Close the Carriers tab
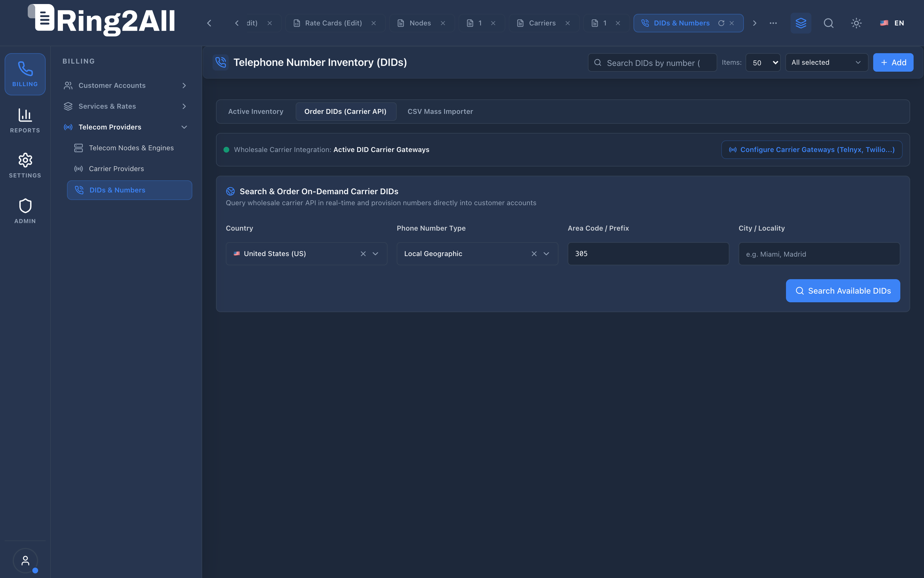The image size is (924, 578). pos(568,23)
